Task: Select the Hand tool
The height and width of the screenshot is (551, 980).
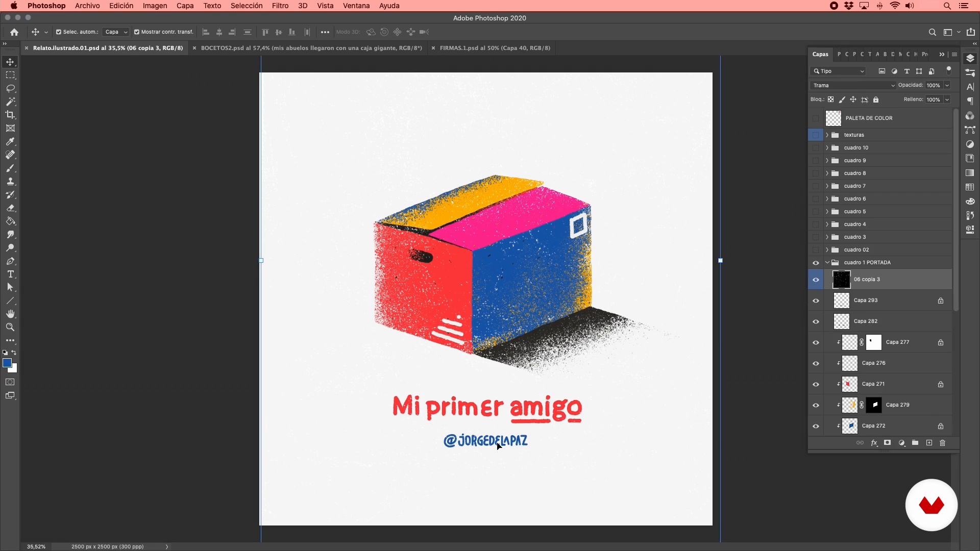Action: point(10,314)
